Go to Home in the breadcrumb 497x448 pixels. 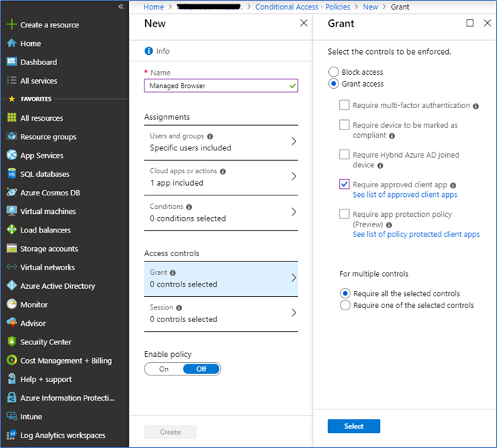pos(153,7)
